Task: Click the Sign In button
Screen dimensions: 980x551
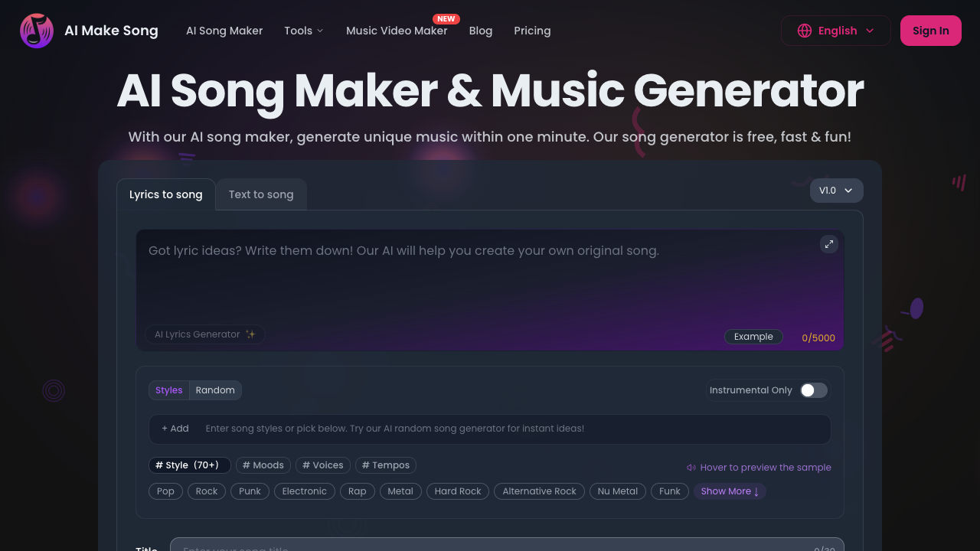Action: [x=930, y=31]
